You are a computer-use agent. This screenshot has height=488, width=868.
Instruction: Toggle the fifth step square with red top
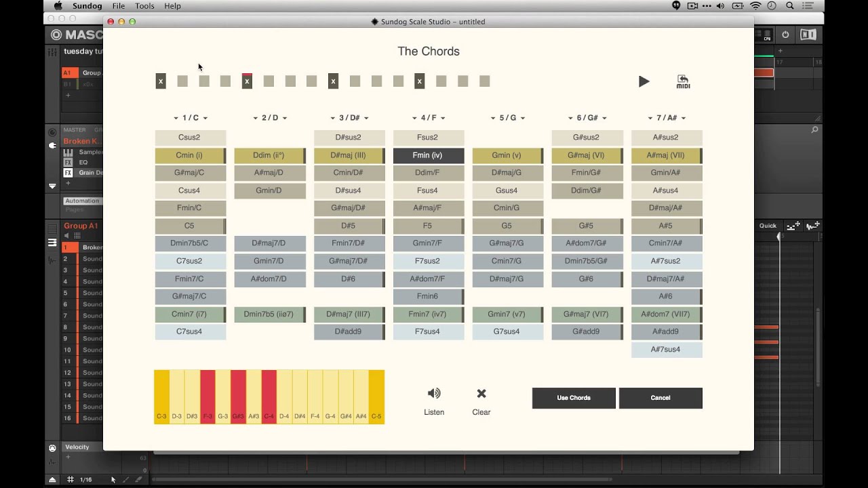247,81
